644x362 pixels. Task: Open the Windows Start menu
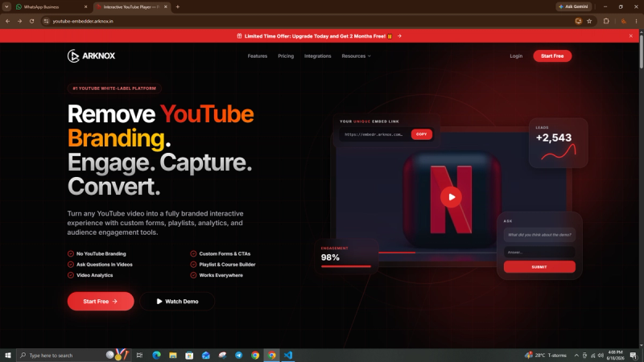pos(8,355)
